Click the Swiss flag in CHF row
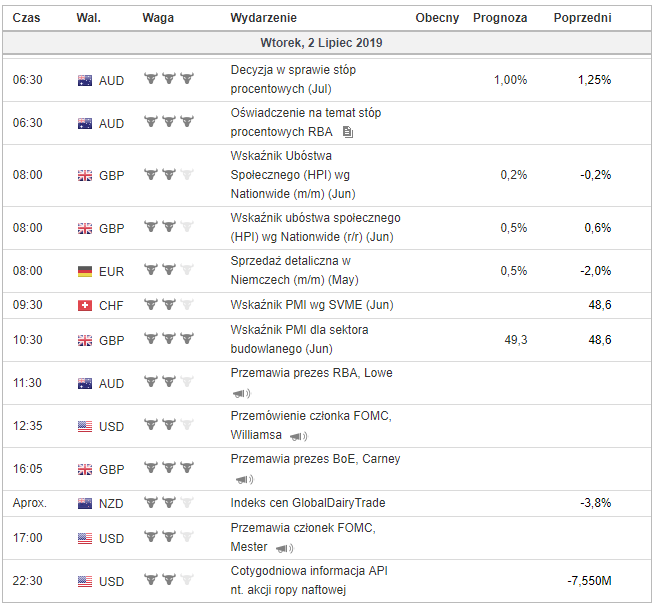Screen dimensions: 653x609 click(x=85, y=306)
